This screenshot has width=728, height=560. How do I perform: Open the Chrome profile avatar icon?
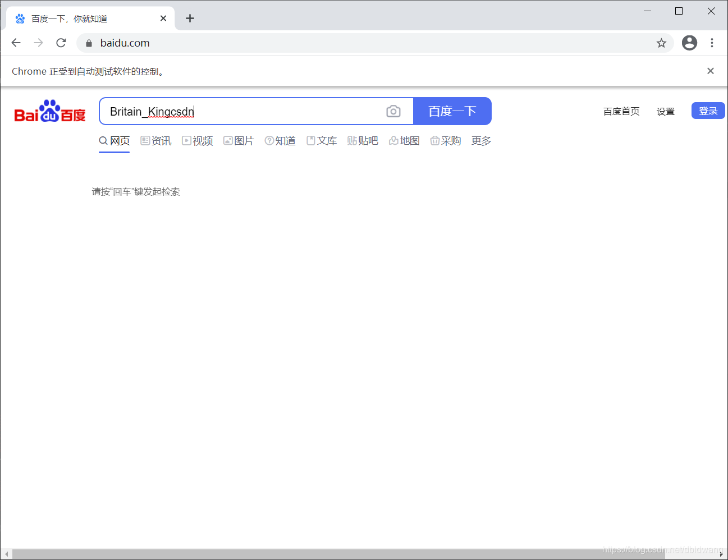pos(689,43)
